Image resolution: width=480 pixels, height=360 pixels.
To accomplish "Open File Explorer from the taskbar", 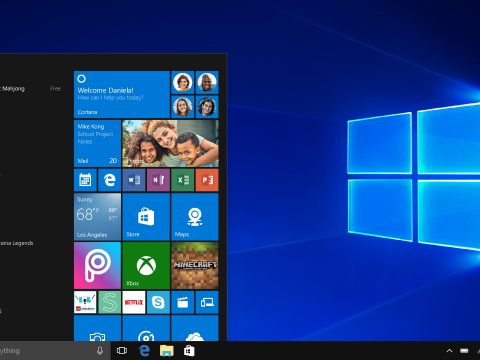I will click(167, 351).
